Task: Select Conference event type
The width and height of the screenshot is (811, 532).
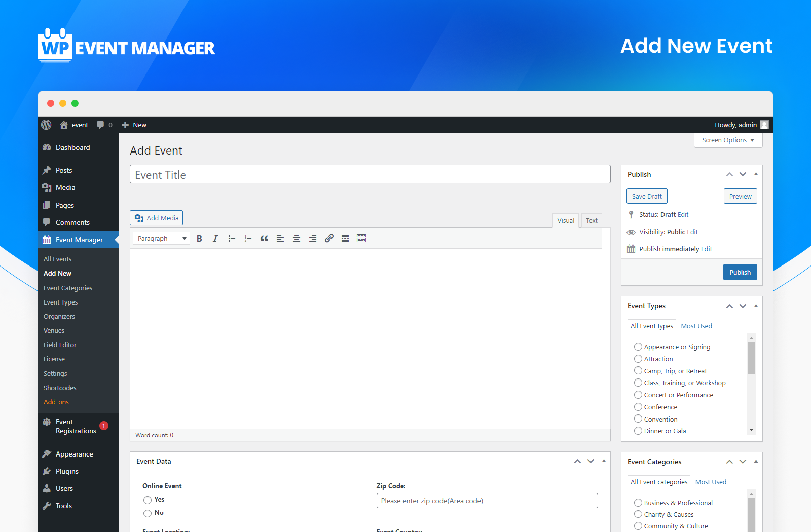Action: coord(638,407)
